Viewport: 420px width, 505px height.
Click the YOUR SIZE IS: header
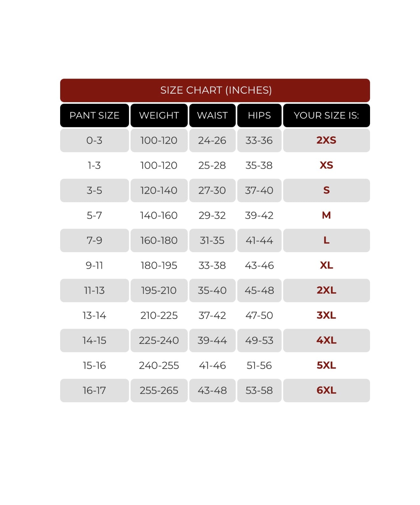coord(326,115)
